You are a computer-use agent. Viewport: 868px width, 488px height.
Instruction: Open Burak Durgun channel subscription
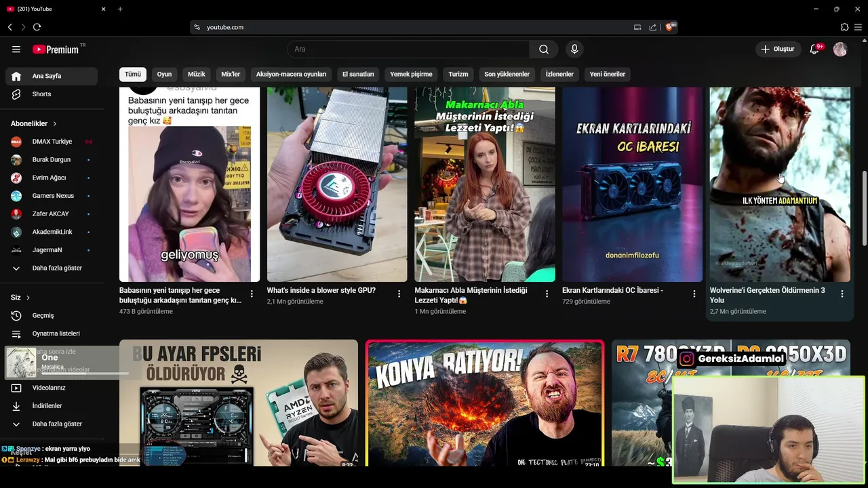pyautogui.click(x=52, y=160)
